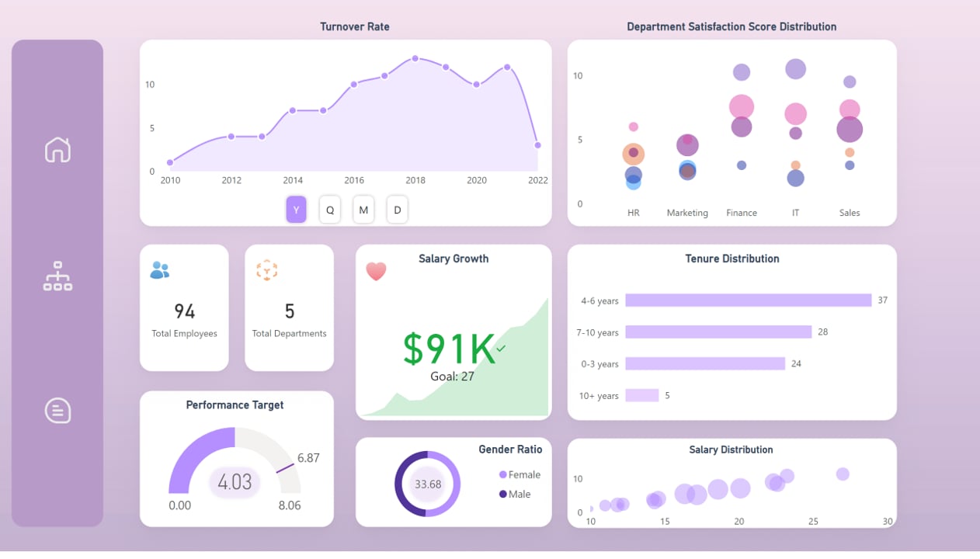Click the Total Employees people icon
This screenshot has width=980, height=559.
pyautogui.click(x=160, y=270)
